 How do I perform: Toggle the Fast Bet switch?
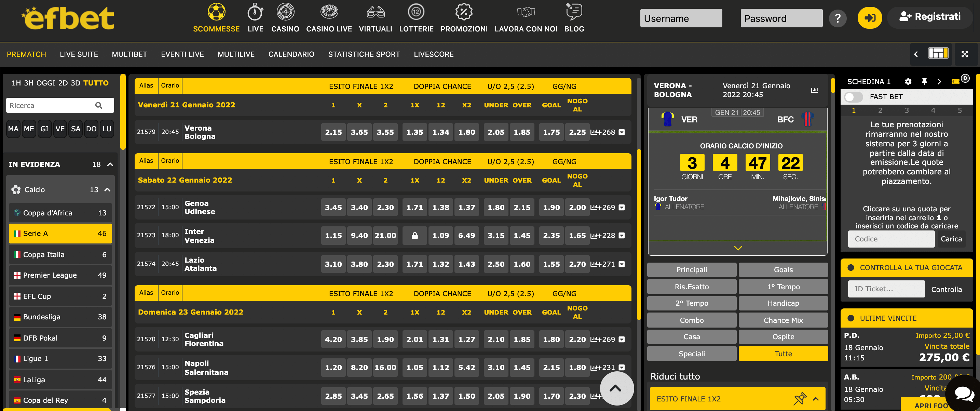point(854,97)
